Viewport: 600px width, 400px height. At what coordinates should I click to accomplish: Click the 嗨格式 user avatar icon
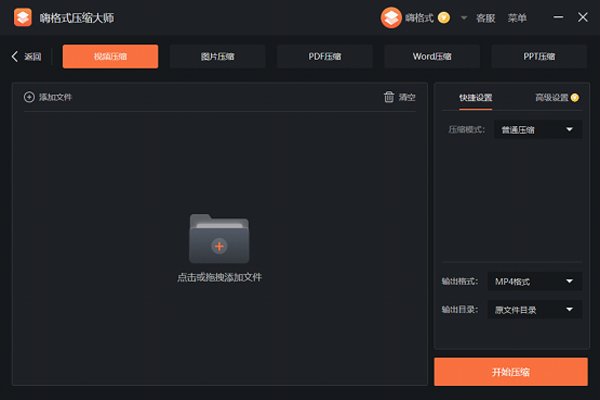coord(390,18)
